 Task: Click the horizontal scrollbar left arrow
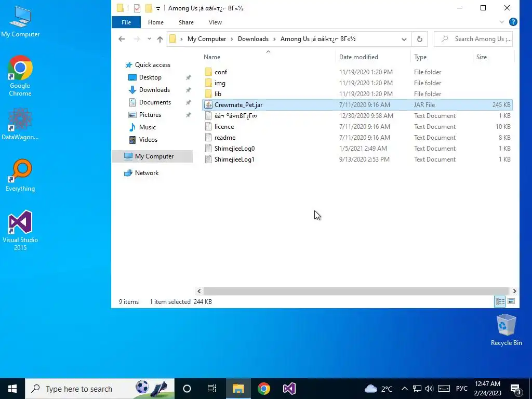[199, 291]
